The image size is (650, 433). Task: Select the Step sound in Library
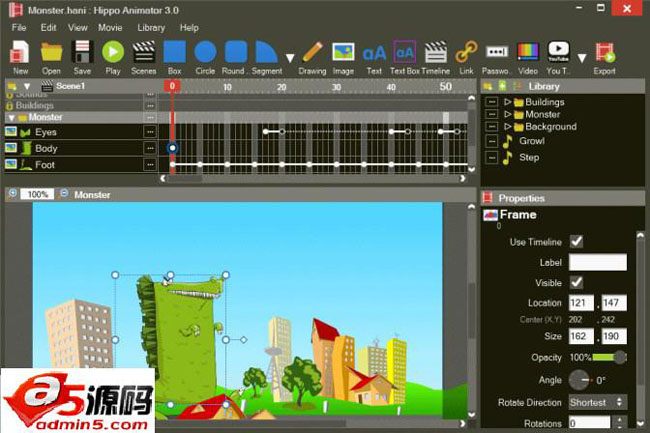(x=529, y=157)
